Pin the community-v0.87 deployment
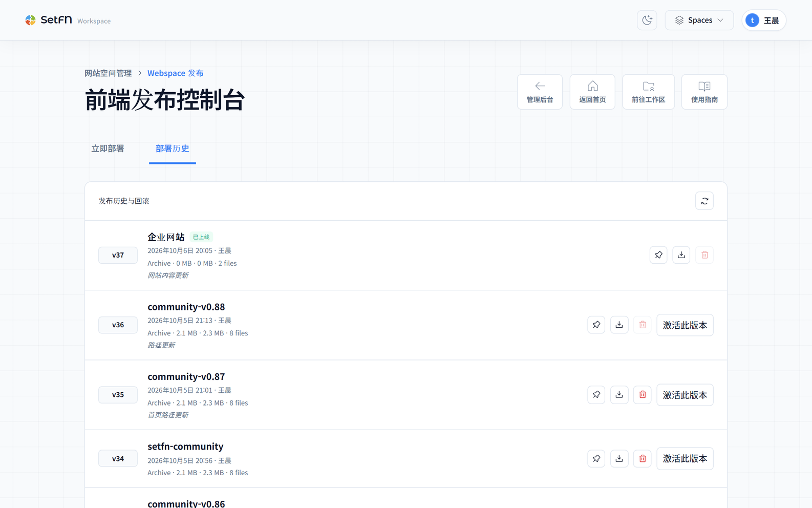Screen dimensions: 812x508 (x=596, y=395)
